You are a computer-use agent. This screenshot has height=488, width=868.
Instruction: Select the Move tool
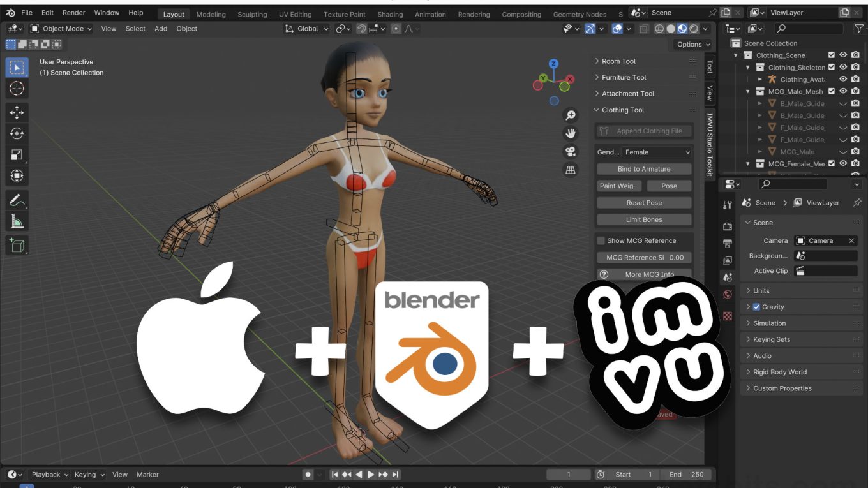17,112
